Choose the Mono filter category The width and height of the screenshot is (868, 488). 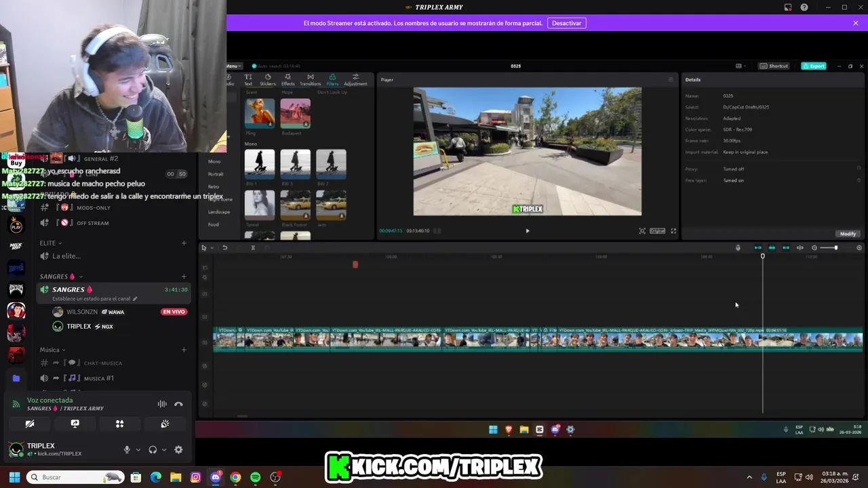[214, 161]
